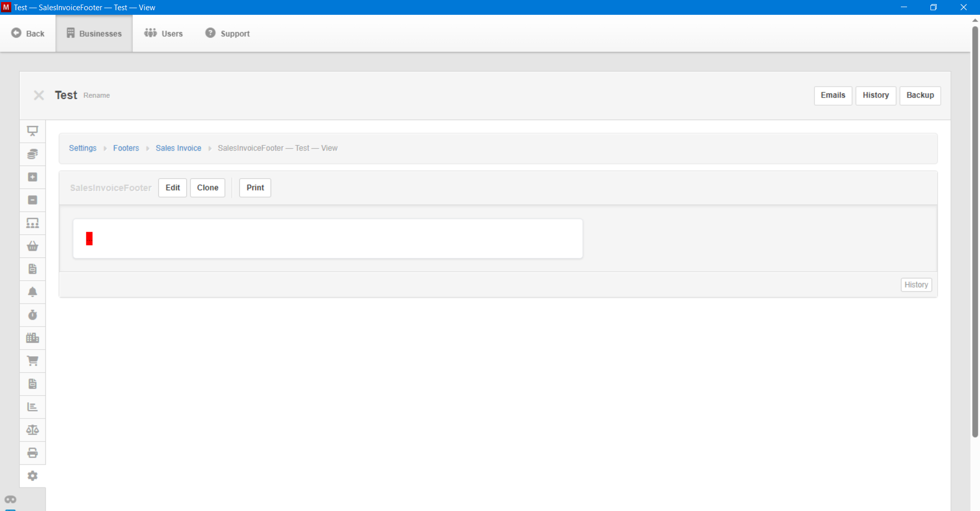
Task: Switch to the Businesses tab
Action: coord(94,33)
